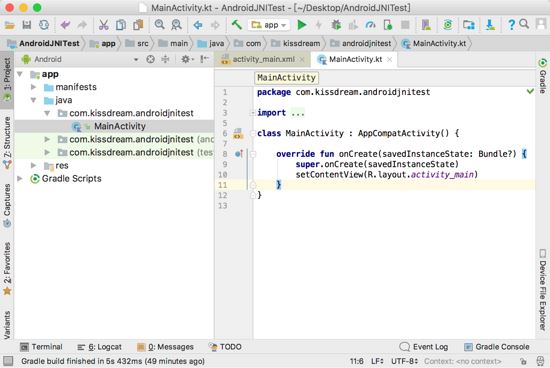Image resolution: width=550 pixels, height=368 pixels.
Task: Toggle the Captures tool window
Action: point(7,205)
